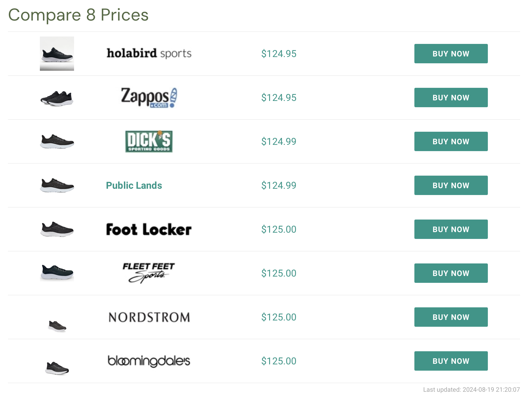Viewport: 532px width, 406px height.
Task: Buy now from Public Lands
Action: (451, 185)
